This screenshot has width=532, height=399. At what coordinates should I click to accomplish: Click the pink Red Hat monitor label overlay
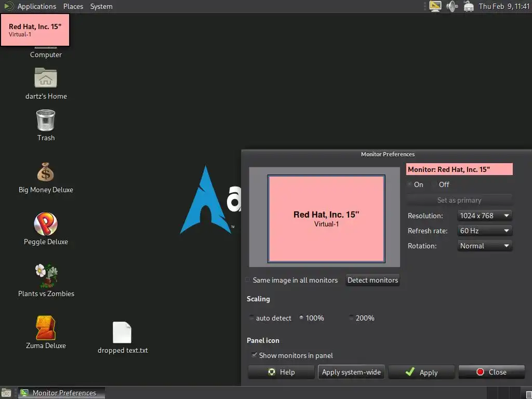tap(35, 30)
